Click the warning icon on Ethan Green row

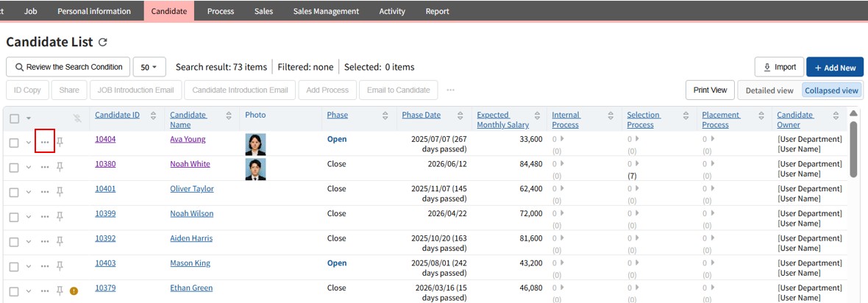point(74,290)
